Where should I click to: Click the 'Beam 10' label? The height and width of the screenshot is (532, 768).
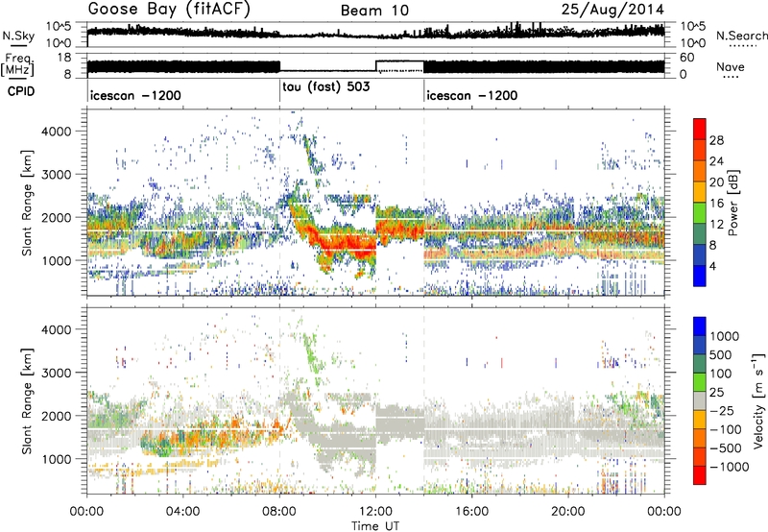point(374,11)
